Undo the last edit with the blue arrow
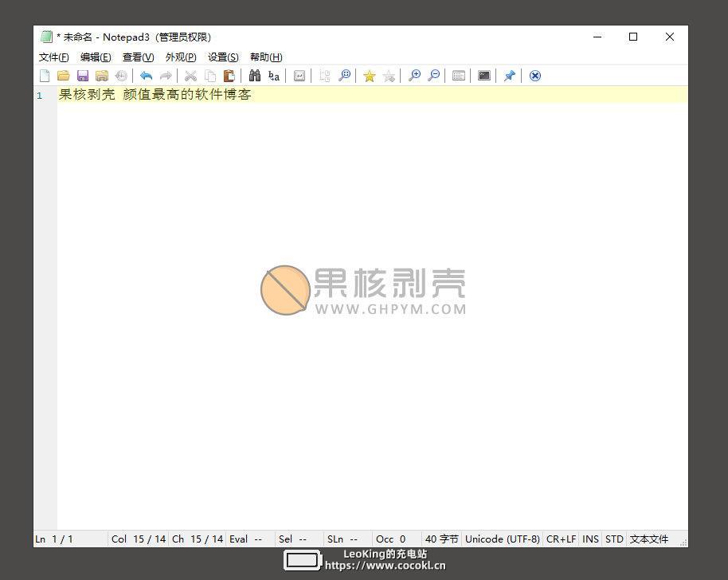The image size is (728, 580). click(x=147, y=76)
